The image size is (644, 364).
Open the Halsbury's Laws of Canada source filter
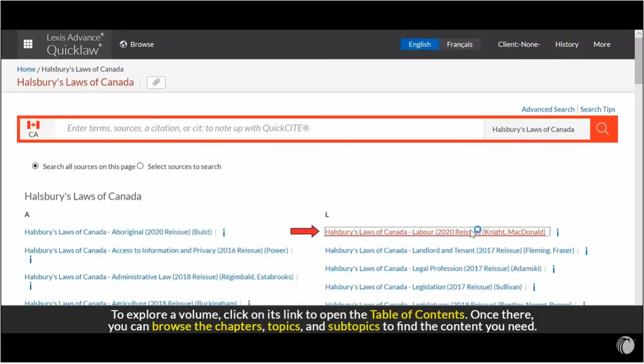[x=533, y=129]
